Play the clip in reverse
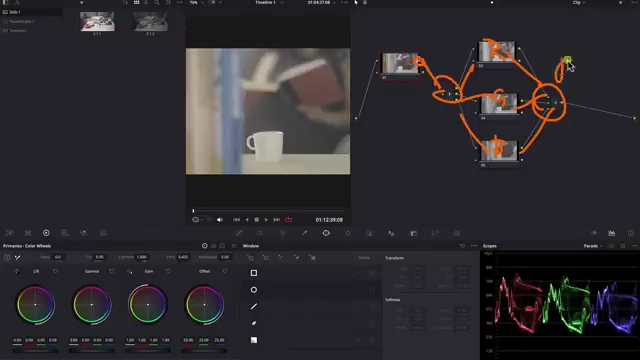The width and height of the screenshot is (640, 360). [x=247, y=220]
